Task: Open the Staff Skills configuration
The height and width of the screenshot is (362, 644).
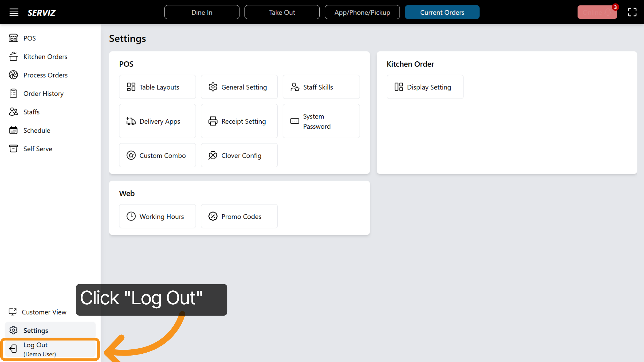Action: pos(321,87)
